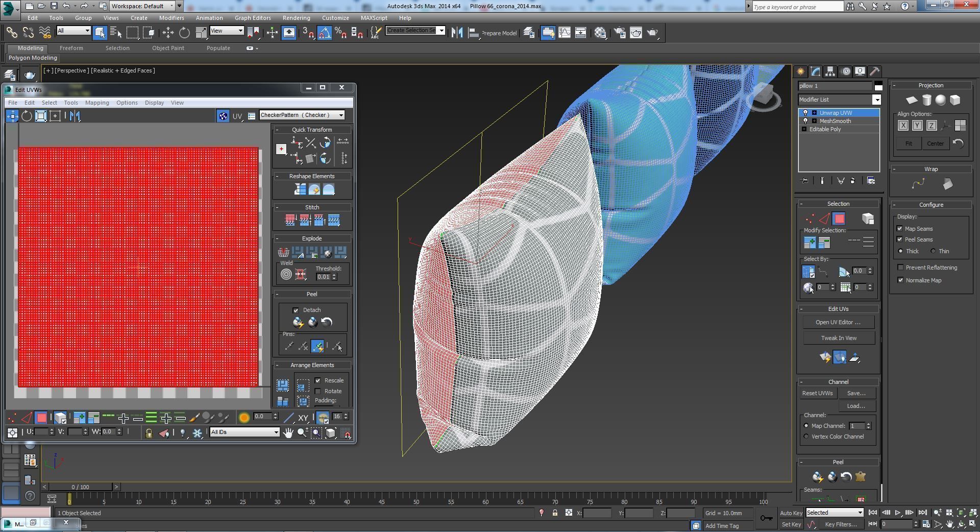Open the Modify command panel tab
The image size is (980, 532).
[x=816, y=71]
